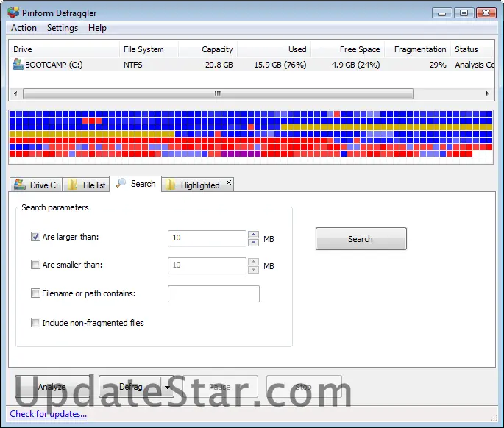Click the '15.9 GB (76%)' used value
This screenshot has height=428, width=504.
(x=280, y=65)
